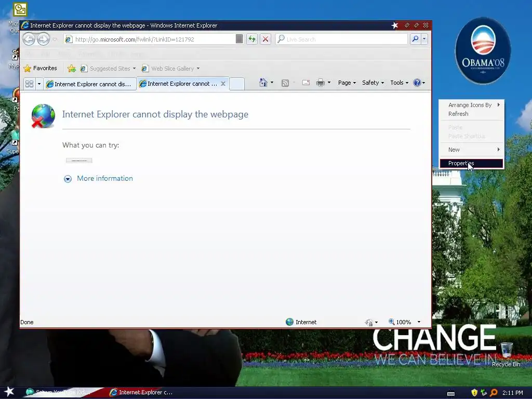532x399 pixels.
Task: Open the Safety menu
Action: pos(373,83)
